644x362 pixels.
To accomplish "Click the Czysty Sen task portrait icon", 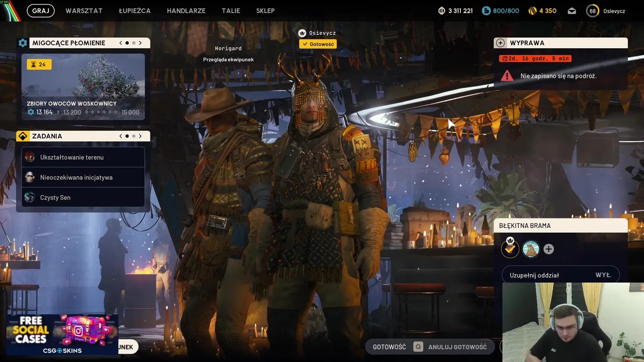I will coord(30,197).
